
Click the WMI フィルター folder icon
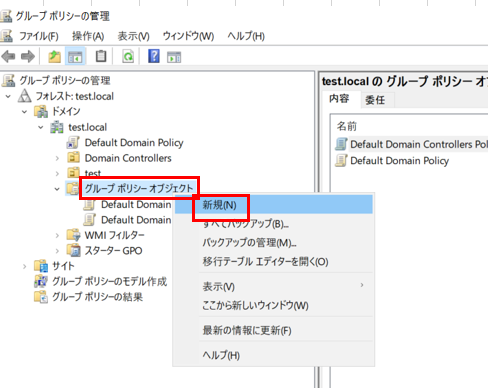pos(74,235)
